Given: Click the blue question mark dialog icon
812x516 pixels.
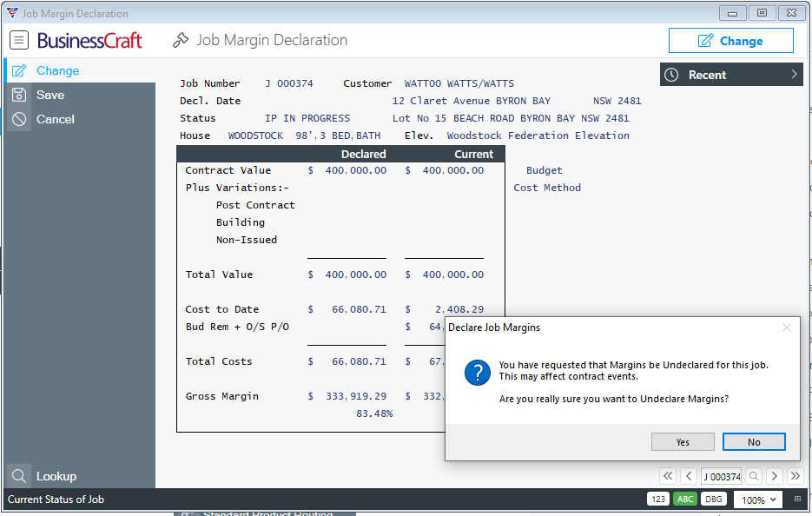Looking at the screenshot, I should (x=478, y=373).
